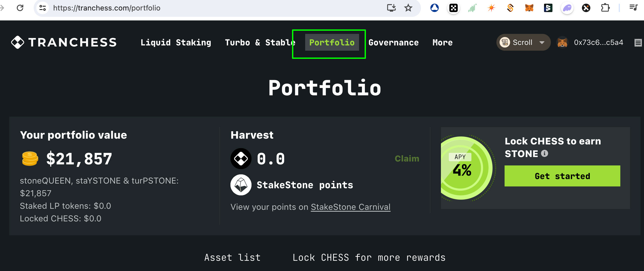The height and width of the screenshot is (271, 644).
Task: Click the Staked LP tokens: $0.0 line
Action: click(66, 206)
